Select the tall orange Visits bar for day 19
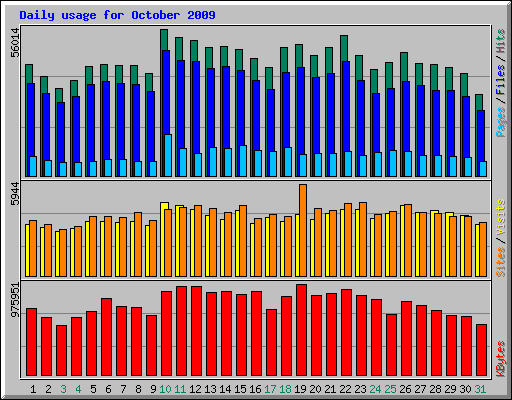 point(303,230)
